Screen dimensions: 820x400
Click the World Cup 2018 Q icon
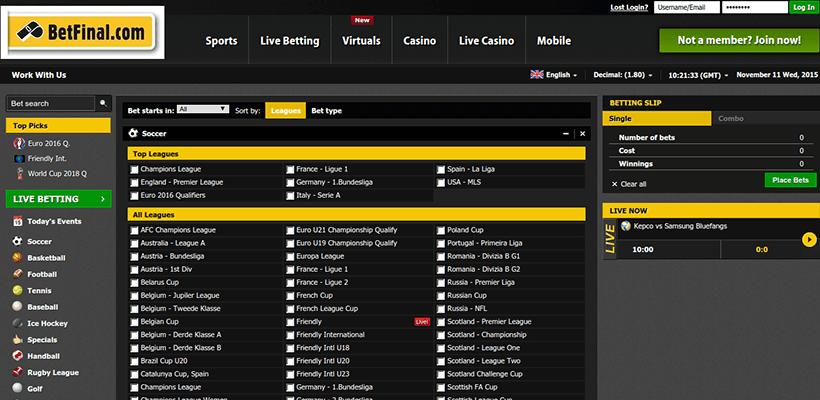19,173
